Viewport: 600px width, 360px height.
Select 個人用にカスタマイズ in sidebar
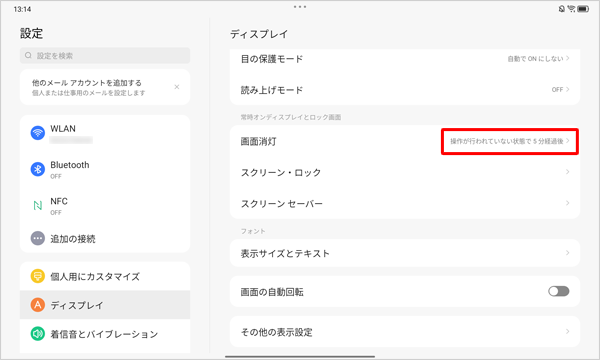click(x=105, y=276)
